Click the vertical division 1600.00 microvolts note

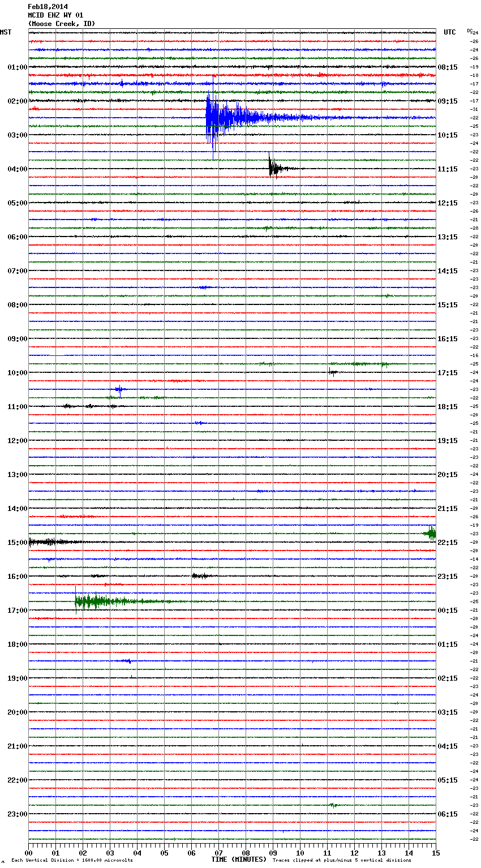72,860
